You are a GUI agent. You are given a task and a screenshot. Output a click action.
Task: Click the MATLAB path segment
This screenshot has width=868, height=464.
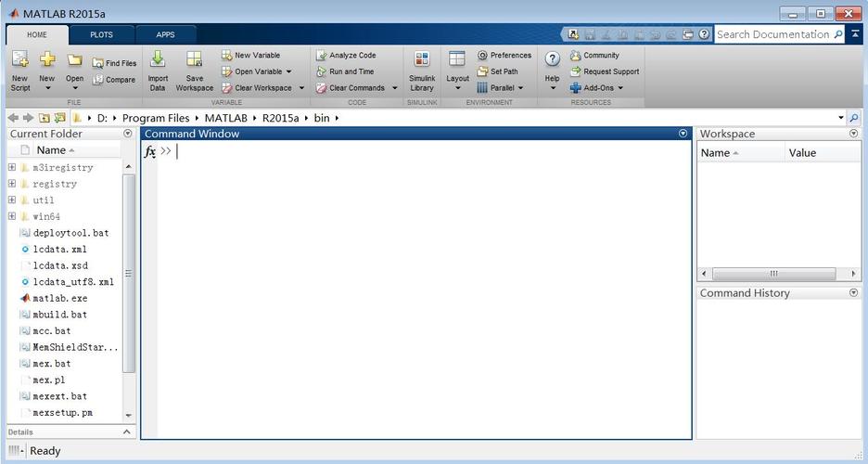pyautogui.click(x=226, y=118)
